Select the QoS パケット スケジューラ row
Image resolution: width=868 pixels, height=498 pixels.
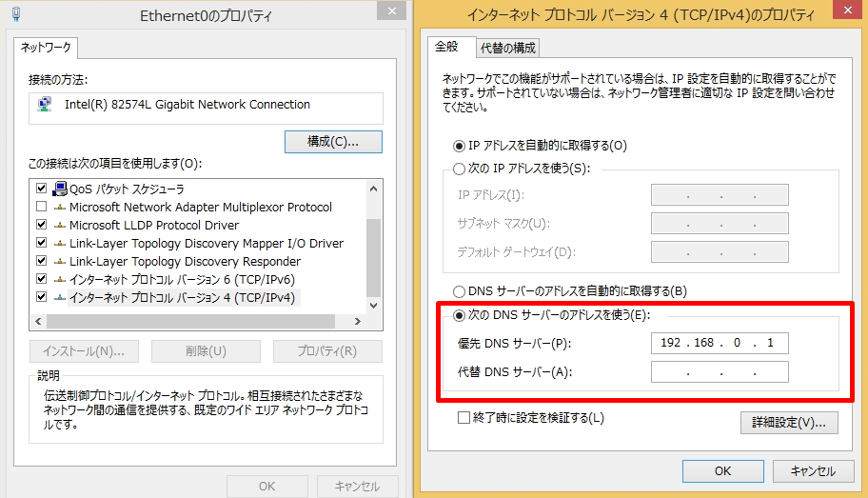pos(127,189)
